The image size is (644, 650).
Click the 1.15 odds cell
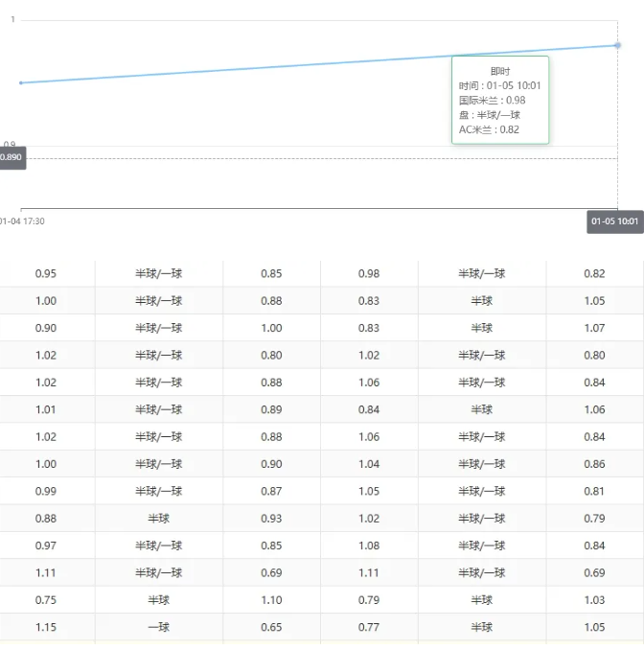[x=46, y=627]
